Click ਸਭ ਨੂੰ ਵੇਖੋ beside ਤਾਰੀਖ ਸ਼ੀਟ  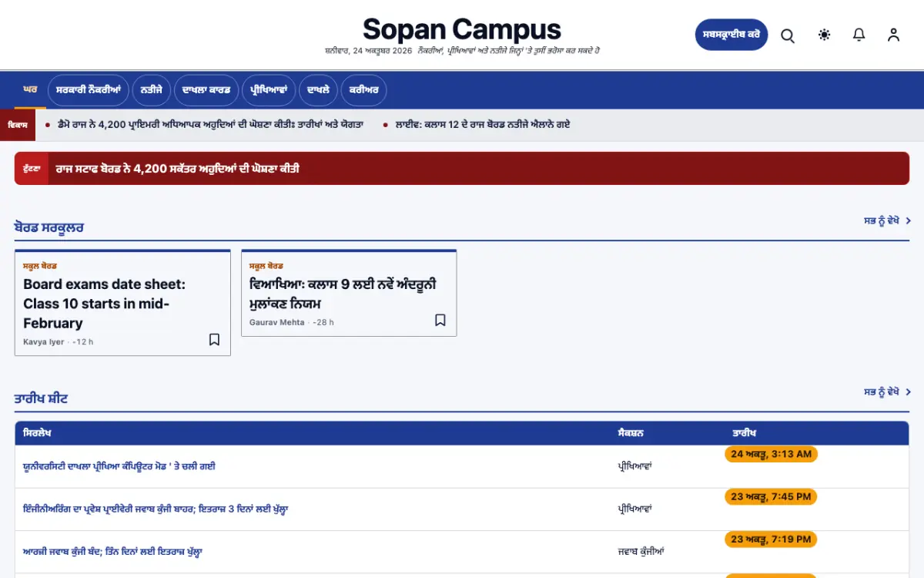tap(887, 392)
